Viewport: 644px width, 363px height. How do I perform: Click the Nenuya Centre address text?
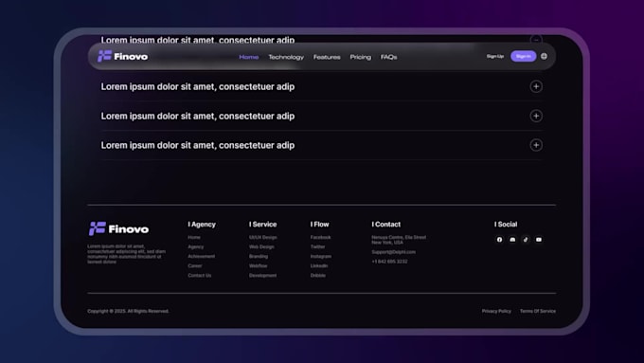click(399, 240)
